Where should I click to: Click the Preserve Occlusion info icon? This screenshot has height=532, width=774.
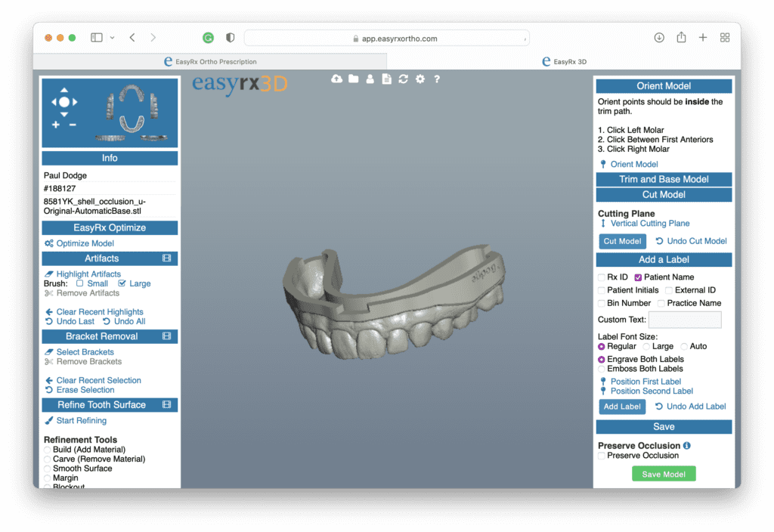click(x=687, y=446)
